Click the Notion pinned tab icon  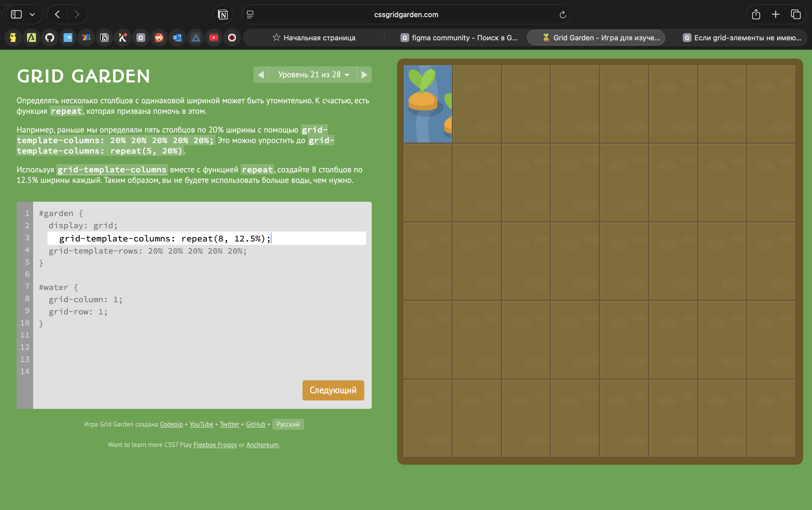click(x=104, y=38)
